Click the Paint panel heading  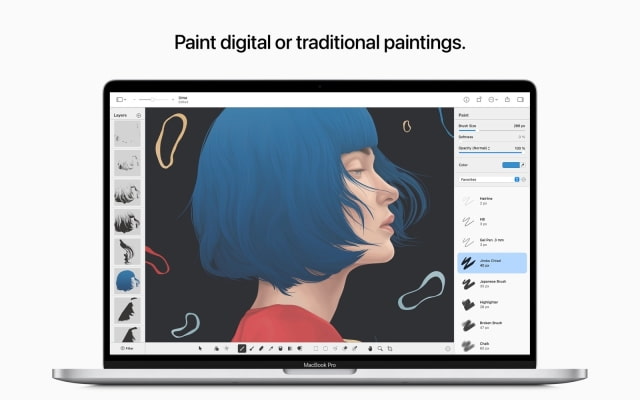point(463,116)
